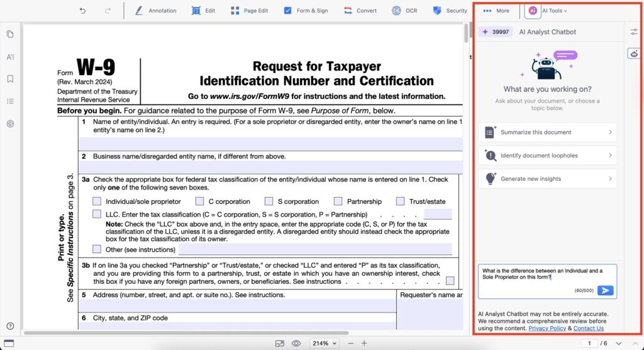Click the line 1 name entry field
This screenshot has height=350, width=644.
[270, 144]
